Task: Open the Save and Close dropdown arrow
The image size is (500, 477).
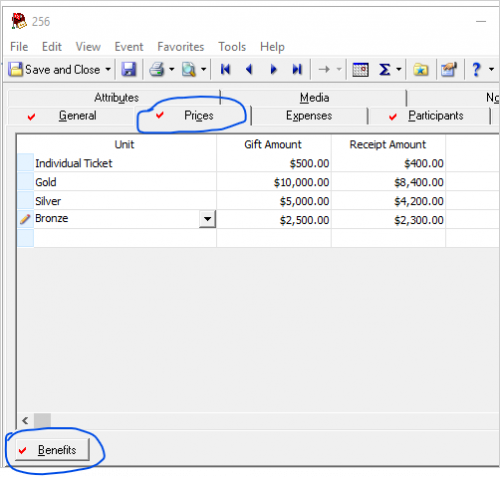Action: coord(108,70)
